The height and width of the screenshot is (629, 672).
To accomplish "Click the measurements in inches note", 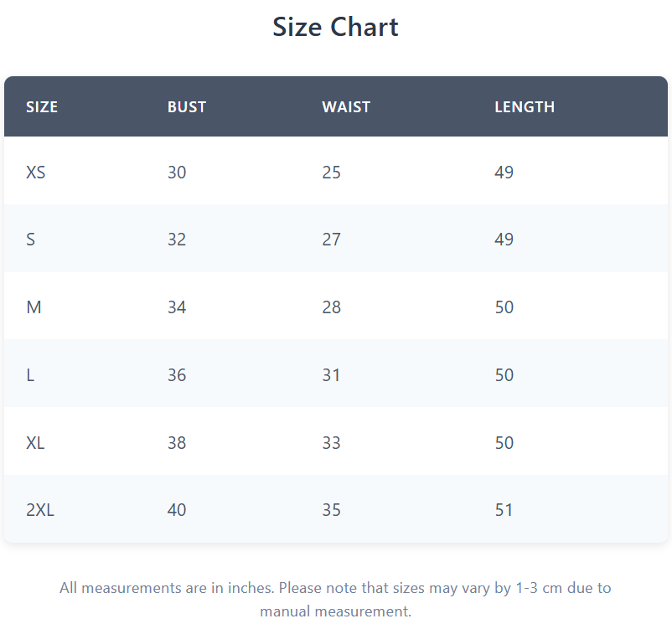I will [335, 600].
